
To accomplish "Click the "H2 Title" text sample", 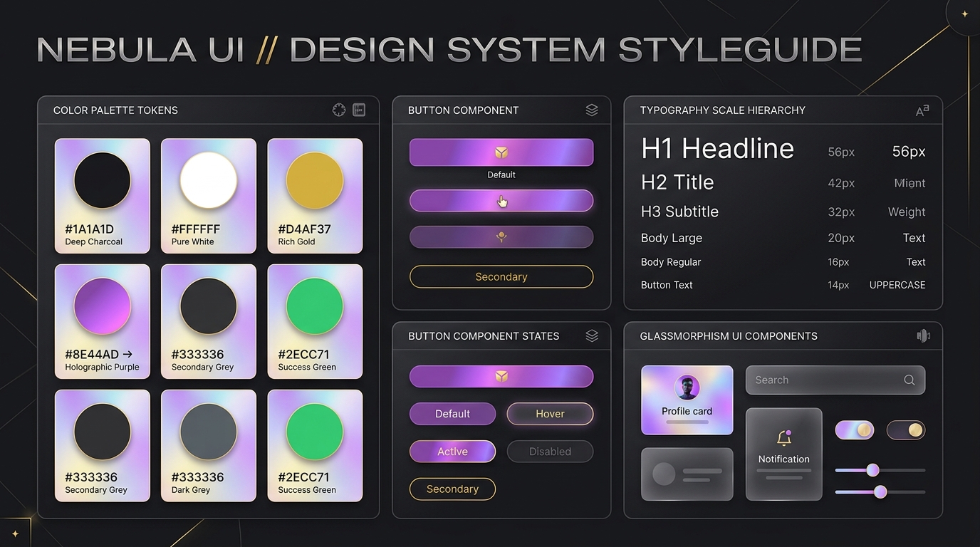I will click(677, 182).
